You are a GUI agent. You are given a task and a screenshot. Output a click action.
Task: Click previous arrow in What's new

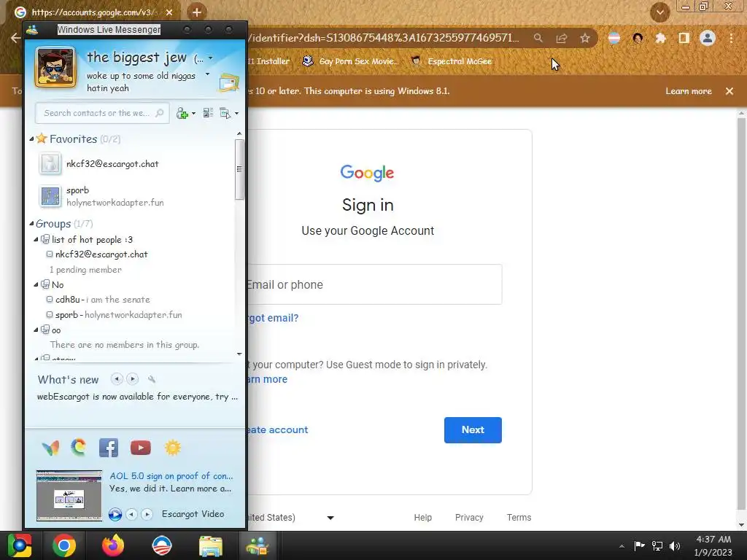(117, 379)
